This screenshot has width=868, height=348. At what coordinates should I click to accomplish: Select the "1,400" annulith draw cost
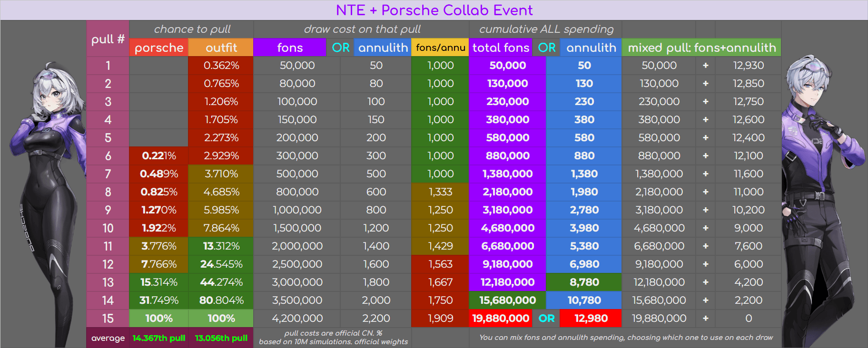tap(376, 246)
